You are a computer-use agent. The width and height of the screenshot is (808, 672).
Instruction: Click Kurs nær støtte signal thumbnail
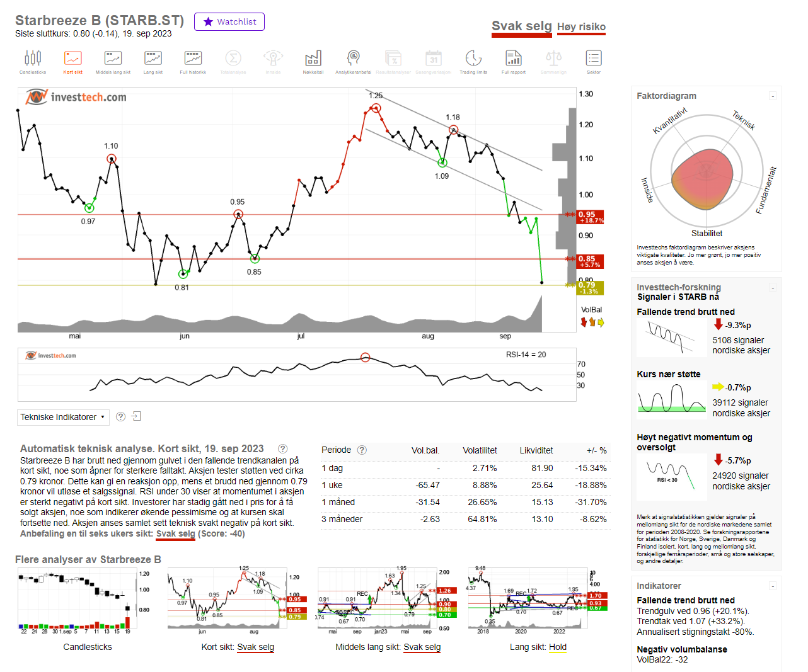[x=672, y=399]
